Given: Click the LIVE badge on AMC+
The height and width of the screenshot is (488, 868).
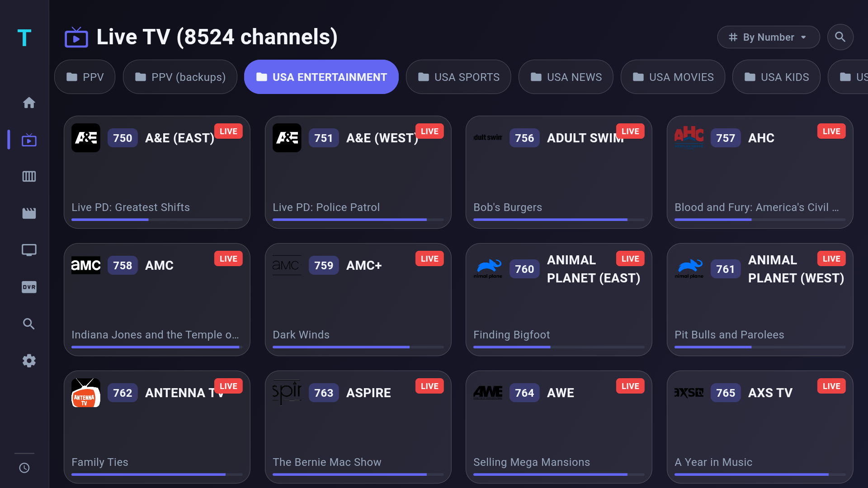Looking at the screenshot, I should coord(429,258).
